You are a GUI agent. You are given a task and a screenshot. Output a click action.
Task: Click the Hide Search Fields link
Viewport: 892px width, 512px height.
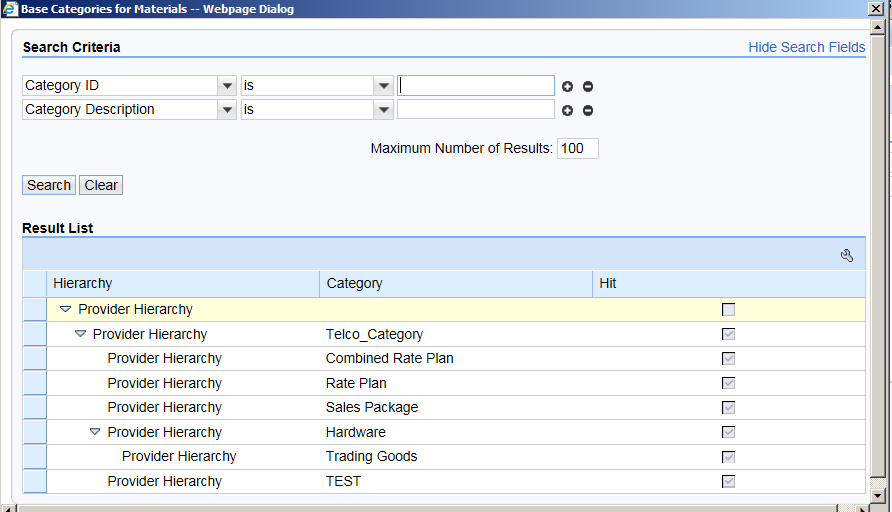806,47
